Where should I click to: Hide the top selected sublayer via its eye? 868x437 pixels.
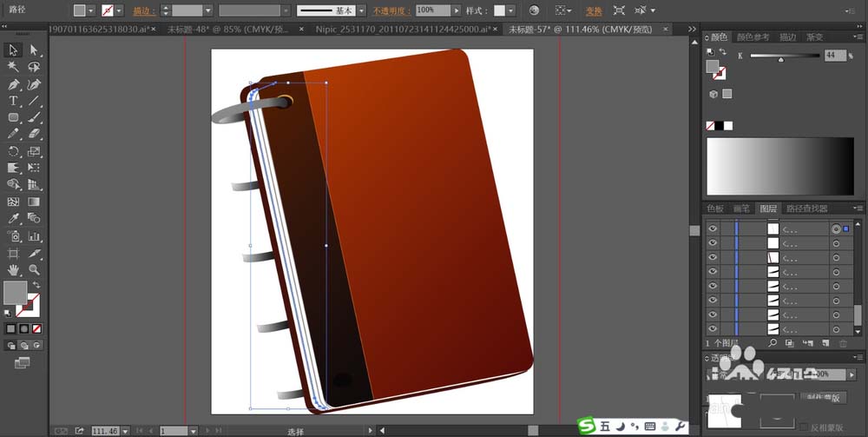coord(713,228)
